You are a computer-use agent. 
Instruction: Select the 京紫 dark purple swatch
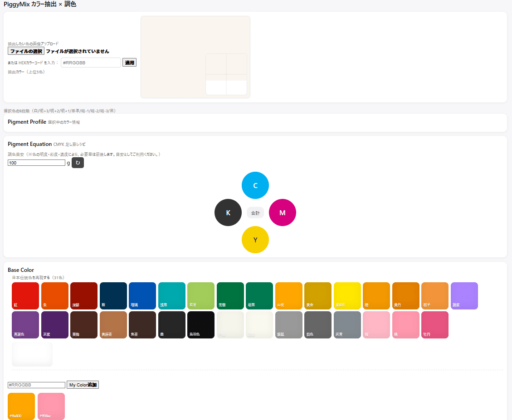55,325
